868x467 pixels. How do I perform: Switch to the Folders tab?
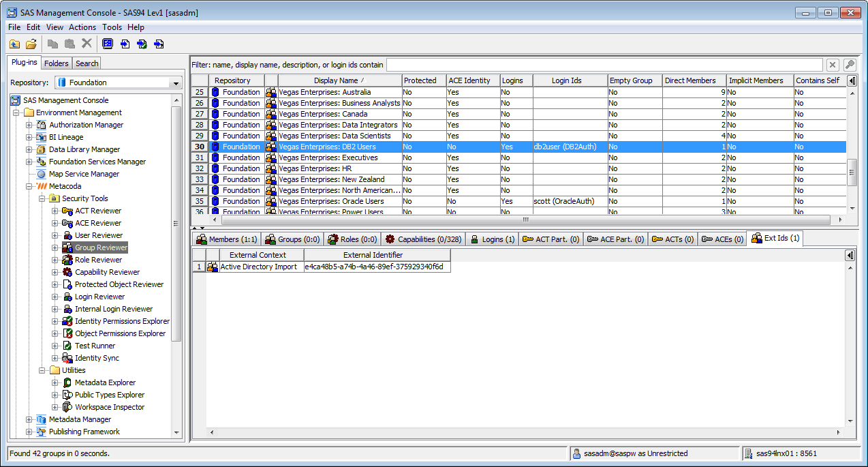[x=57, y=63]
